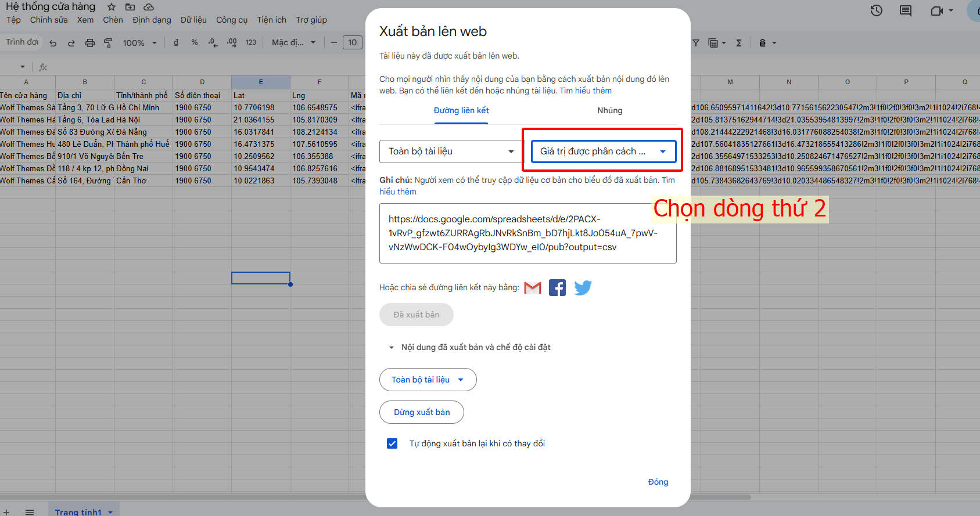This screenshot has height=516, width=980.
Task: Open the Tiện ích menu
Action: point(272,20)
